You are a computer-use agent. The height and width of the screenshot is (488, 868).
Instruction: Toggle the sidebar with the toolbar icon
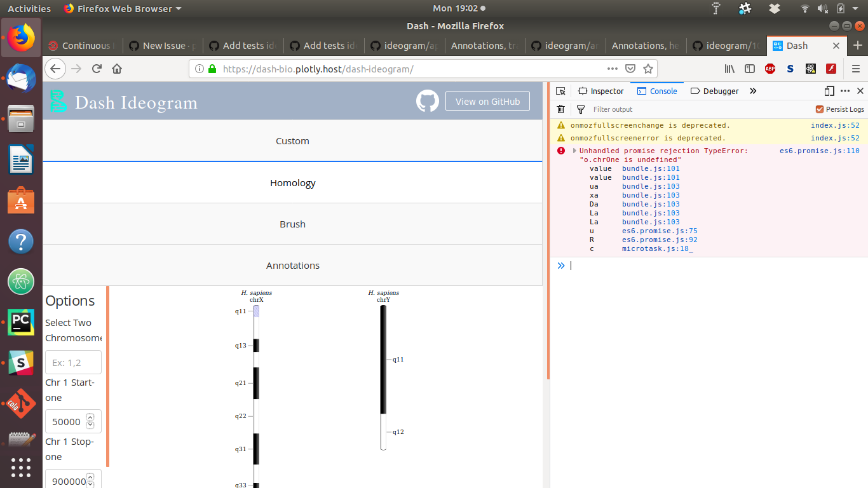click(x=750, y=69)
